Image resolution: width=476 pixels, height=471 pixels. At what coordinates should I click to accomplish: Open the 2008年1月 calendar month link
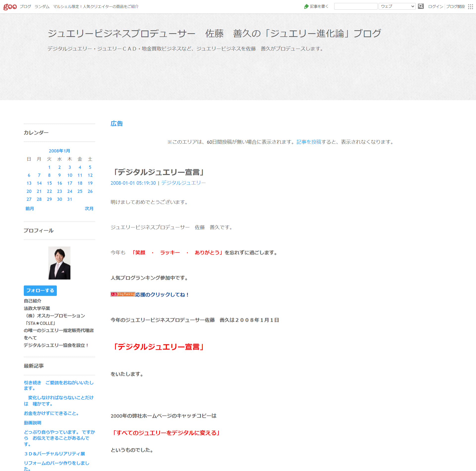point(59,151)
